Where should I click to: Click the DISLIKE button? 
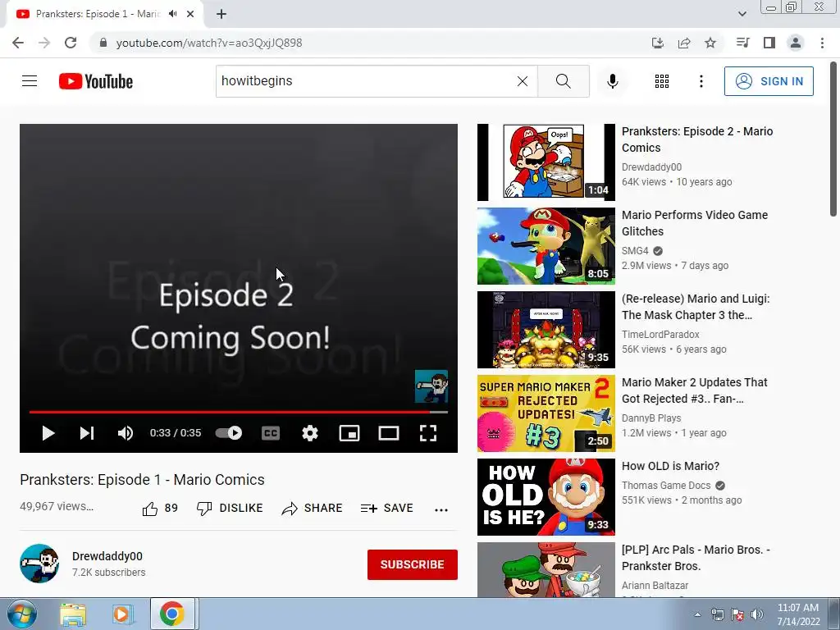click(x=230, y=508)
